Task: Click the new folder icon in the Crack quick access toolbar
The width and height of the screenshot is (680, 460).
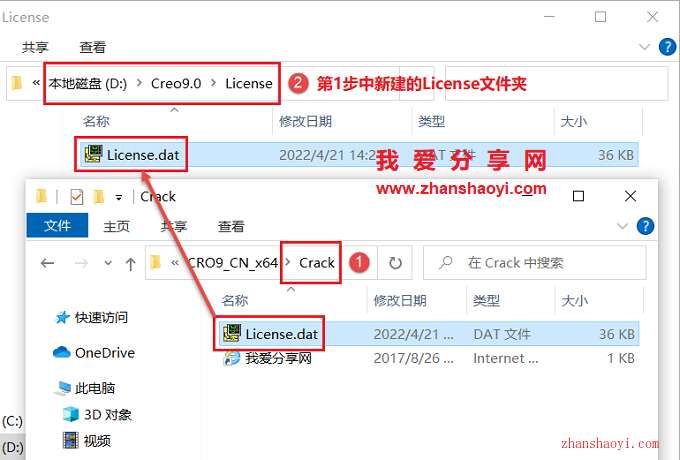Action: tap(99, 197)
